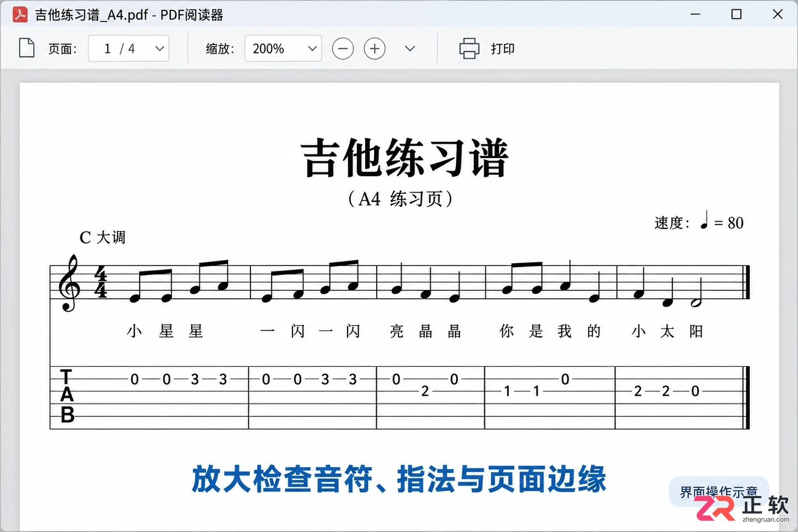
Task: Click the 打印 print label
Action: click(503, 49)
